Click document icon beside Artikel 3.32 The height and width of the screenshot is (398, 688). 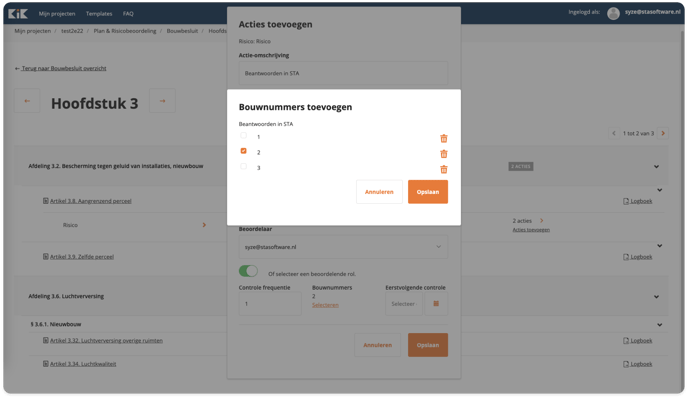click(x=46, y=341)
